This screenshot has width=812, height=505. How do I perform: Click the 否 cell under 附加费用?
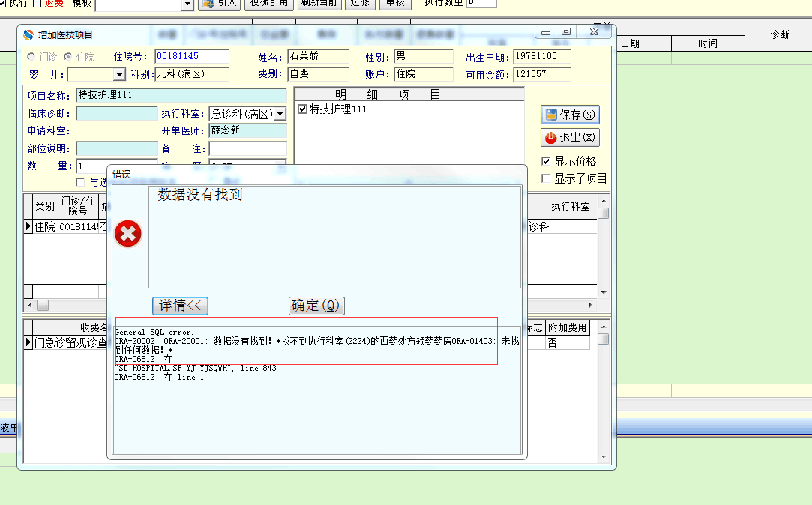tap(568, 342)
